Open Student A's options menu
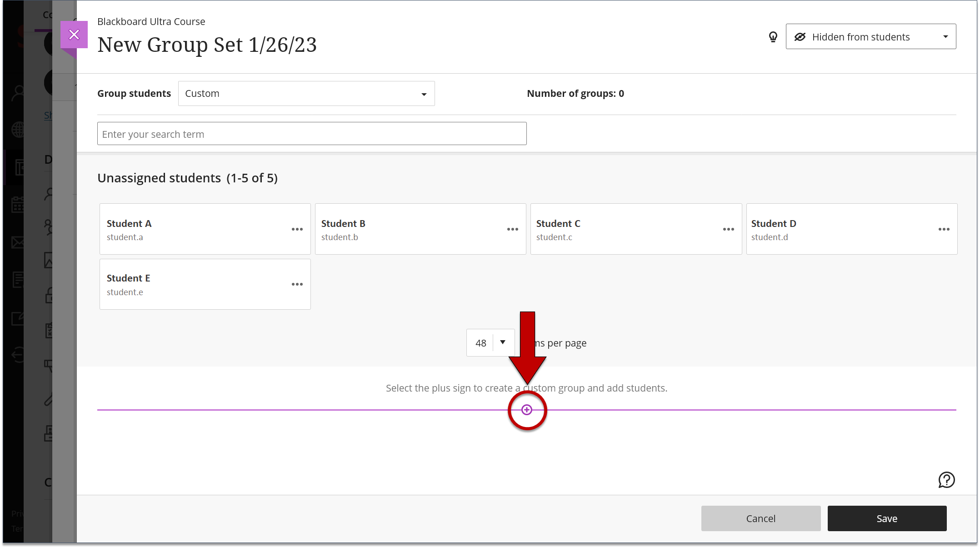This screenshot has height=548, width=980. [297, 229]
